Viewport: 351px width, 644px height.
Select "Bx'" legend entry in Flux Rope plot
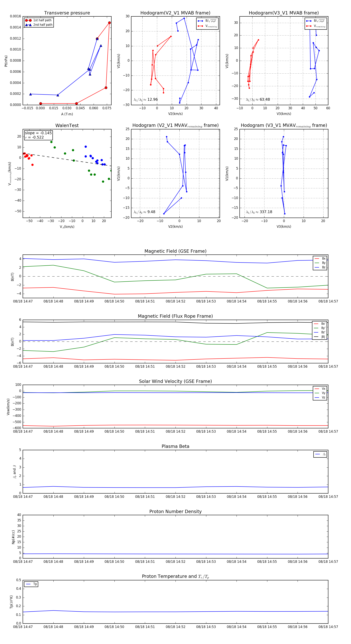click(x=320, y=324)
